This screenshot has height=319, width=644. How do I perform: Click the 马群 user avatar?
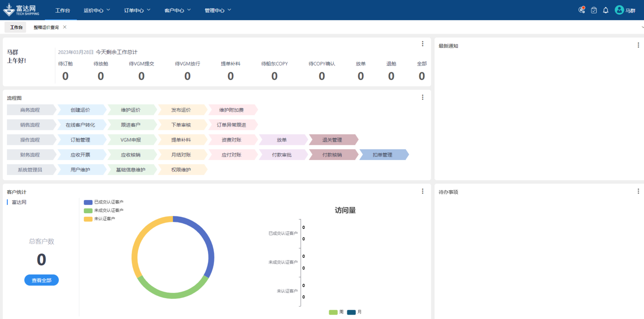tap(619, 10)
